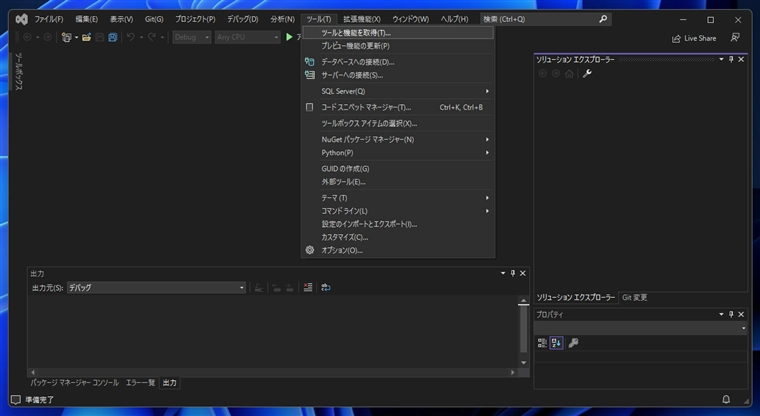760x416 pixels.
Task: Expand the NuGet パッケージ マネージャー submenu
Action: [x=398, y=139]
